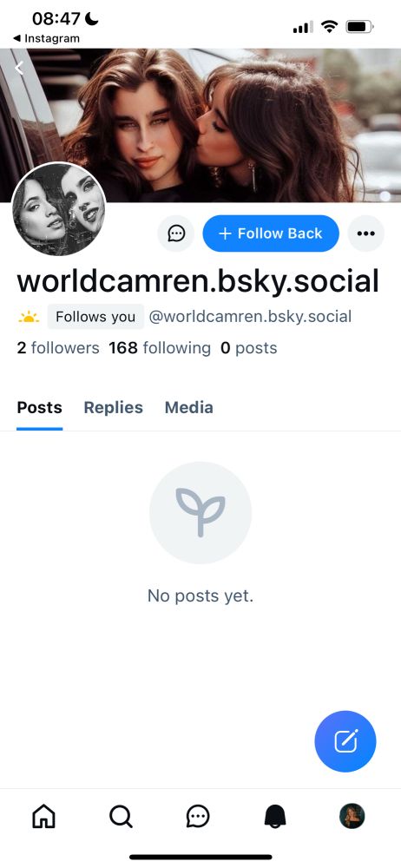View the 2 followers list
Viewport: 401px width, 868px height.
pyautogui.click(x=58, y=348)
